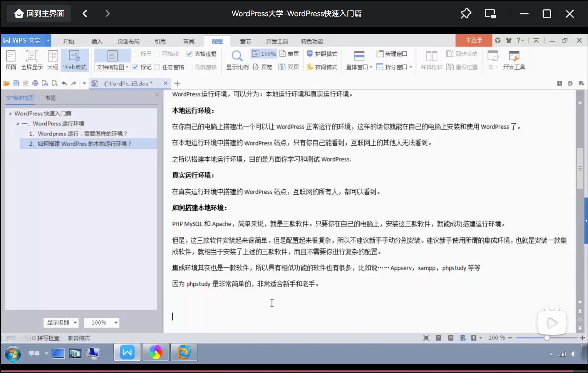This screenshot has width=588, height=373.
Task: Click the full-screen reading icon in status bar
Action: pyautogui.click(x=426, y=338)
